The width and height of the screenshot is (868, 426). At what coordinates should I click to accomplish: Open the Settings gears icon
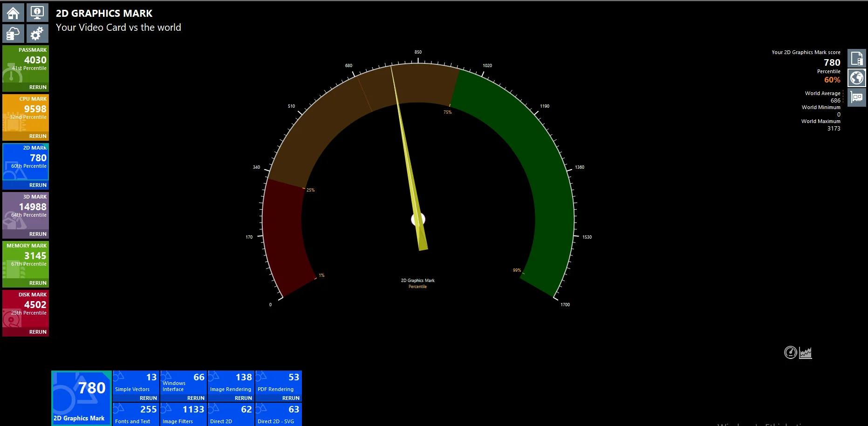tap(37, 33)
